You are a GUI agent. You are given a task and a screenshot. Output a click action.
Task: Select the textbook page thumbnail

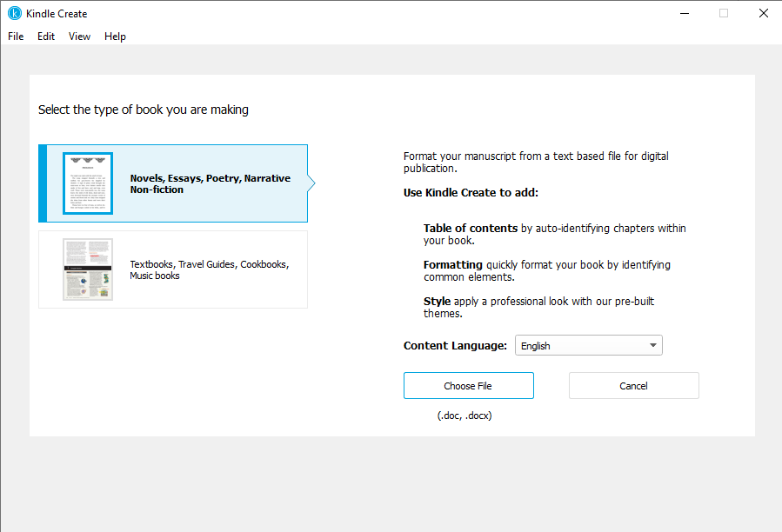click(88, 269)
